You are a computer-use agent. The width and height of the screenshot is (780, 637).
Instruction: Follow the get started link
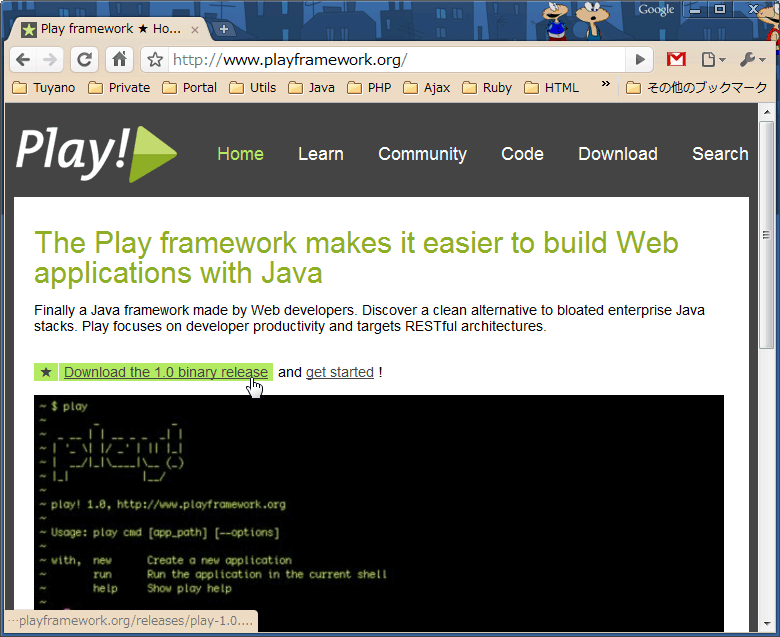(x=340, y=372)
